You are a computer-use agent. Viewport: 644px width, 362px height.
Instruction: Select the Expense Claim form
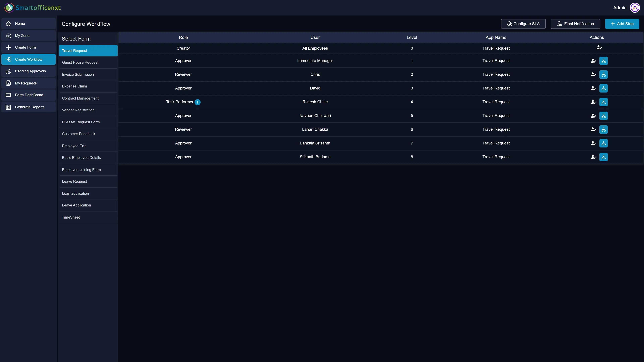click(x=74, y=86)
